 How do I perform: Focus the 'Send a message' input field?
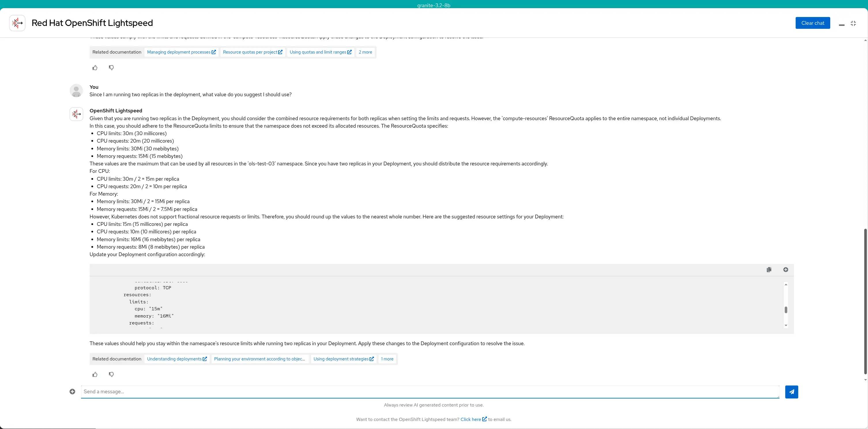tap(430, 392)
